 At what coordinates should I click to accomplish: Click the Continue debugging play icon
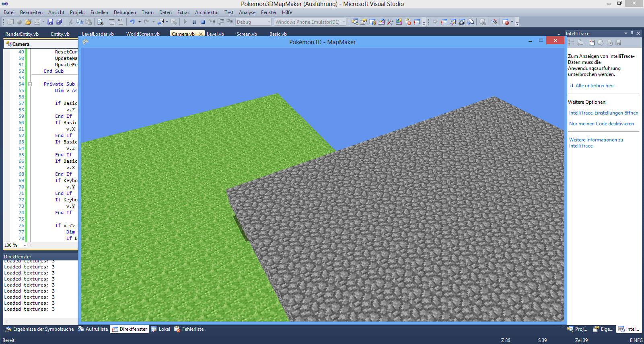(185, 22)
